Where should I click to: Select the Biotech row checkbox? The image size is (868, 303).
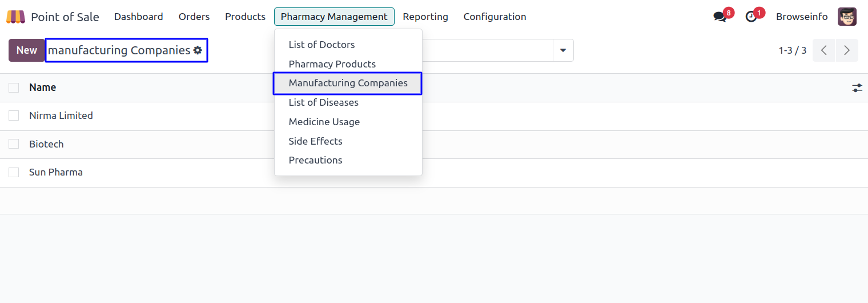(x=14, y=144)
